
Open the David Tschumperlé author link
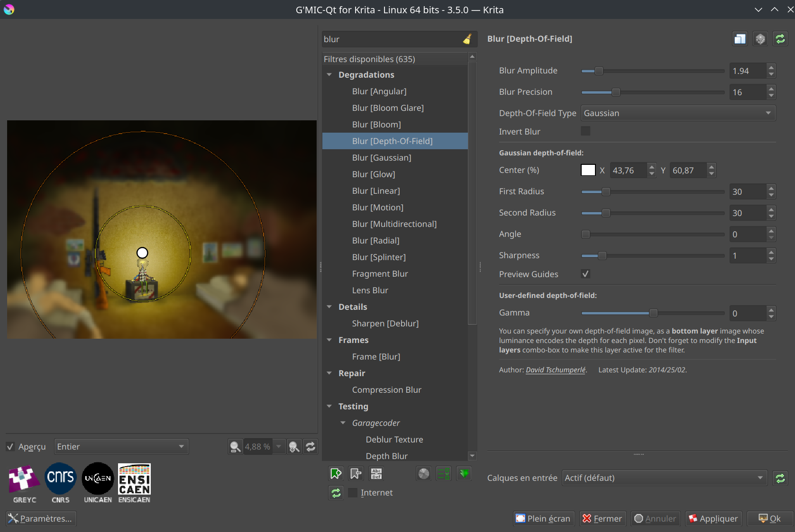click(555, 370)
